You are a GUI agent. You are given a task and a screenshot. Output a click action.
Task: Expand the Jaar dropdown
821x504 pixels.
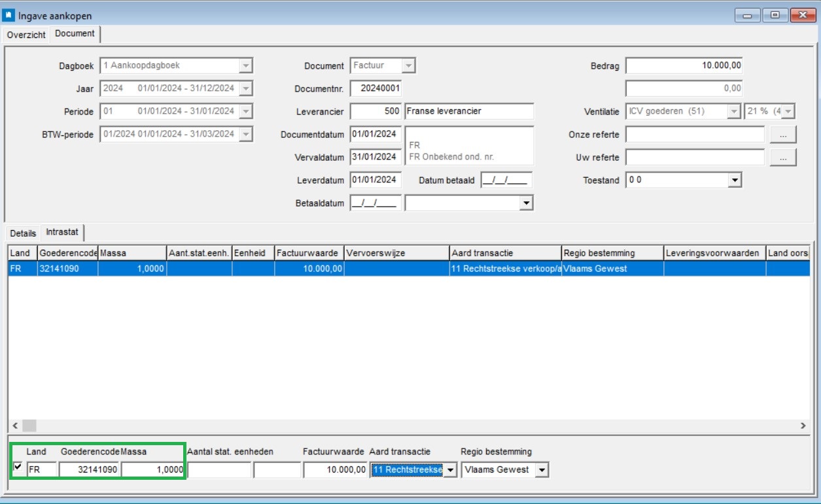pos(246,89)
